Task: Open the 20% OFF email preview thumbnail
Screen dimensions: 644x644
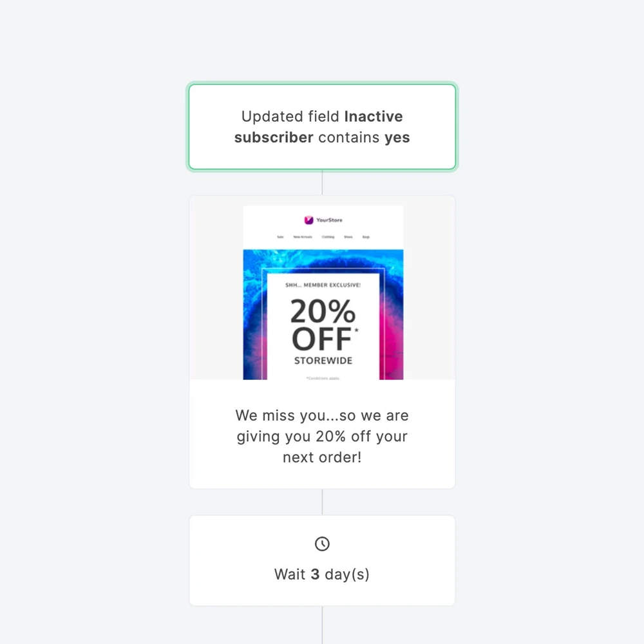Action: (323, 292)
